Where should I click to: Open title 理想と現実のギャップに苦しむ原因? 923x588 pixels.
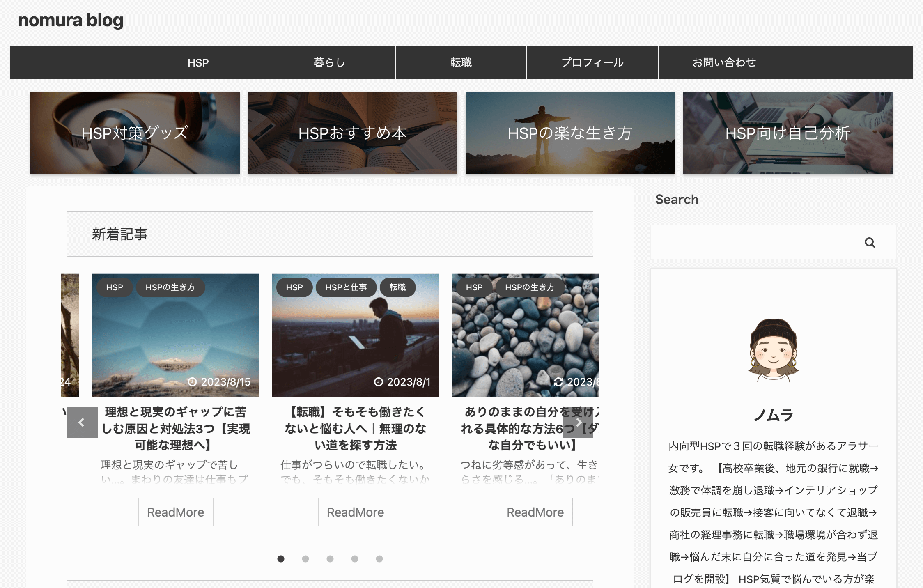click(176, 428)
